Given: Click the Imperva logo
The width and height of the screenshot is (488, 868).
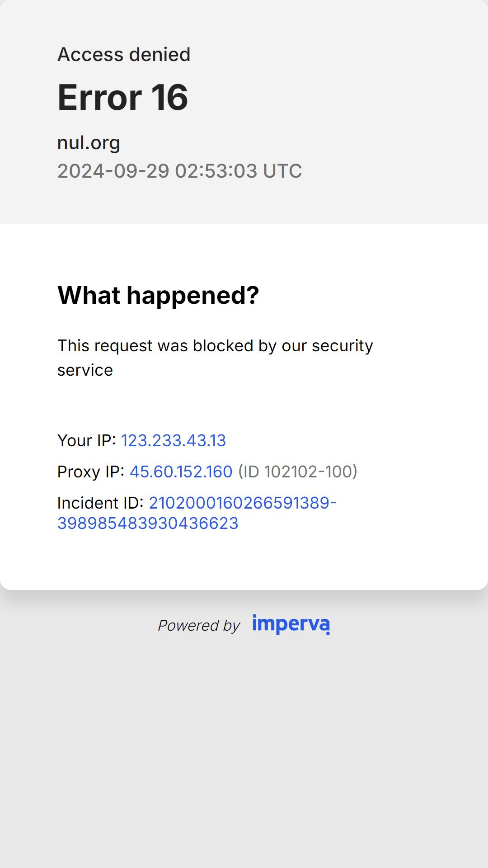Looking at the screenshot, I should pyautogui.click(x=291, y=624).
